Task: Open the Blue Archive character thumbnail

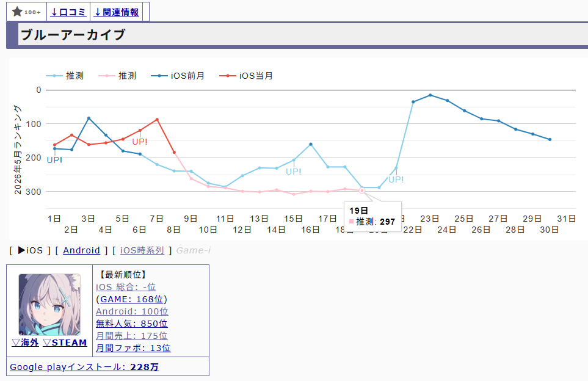Action: tap(49, 305)
